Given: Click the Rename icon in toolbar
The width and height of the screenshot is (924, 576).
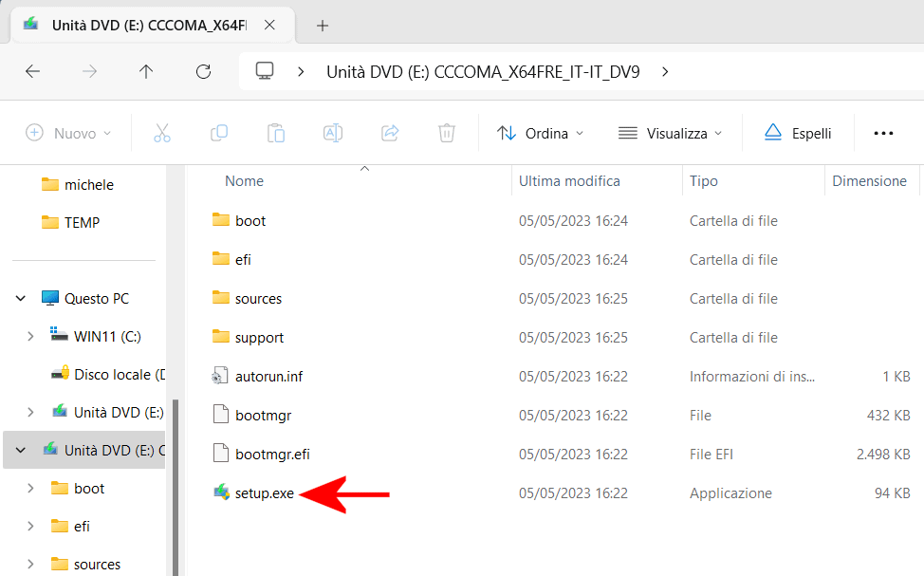Looking at the screenshot, I should pyautogui.click(x=333, y=133).
